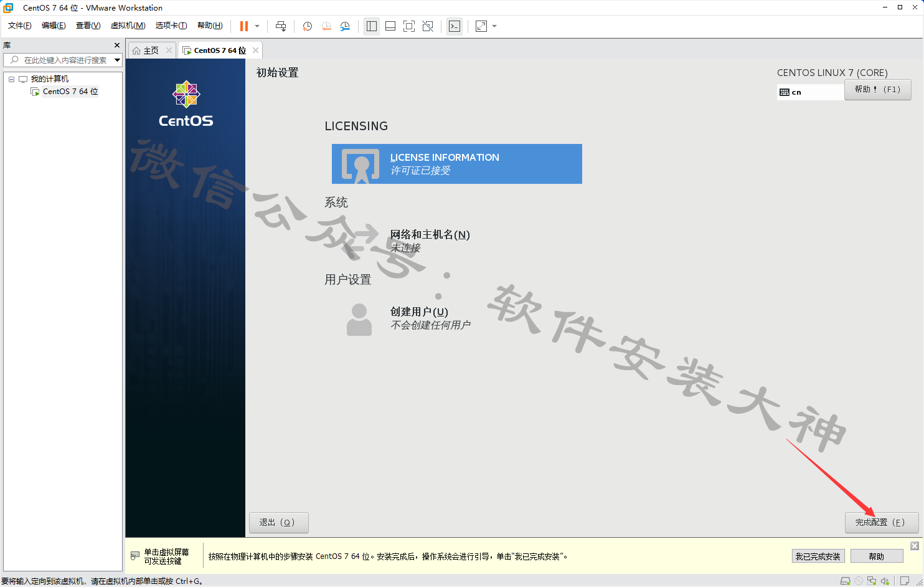
Task: Take a snapshot using the clock-plus icon
Action: 307,26
